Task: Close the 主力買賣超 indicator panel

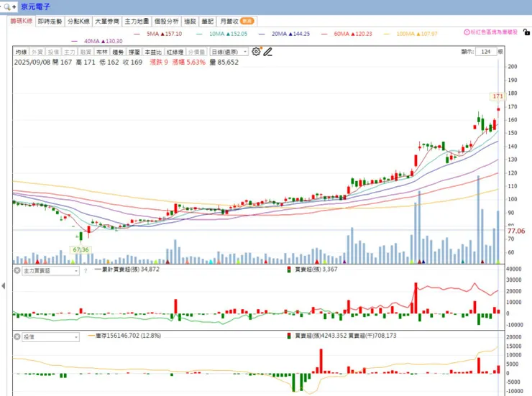Action: pos(17,270)
